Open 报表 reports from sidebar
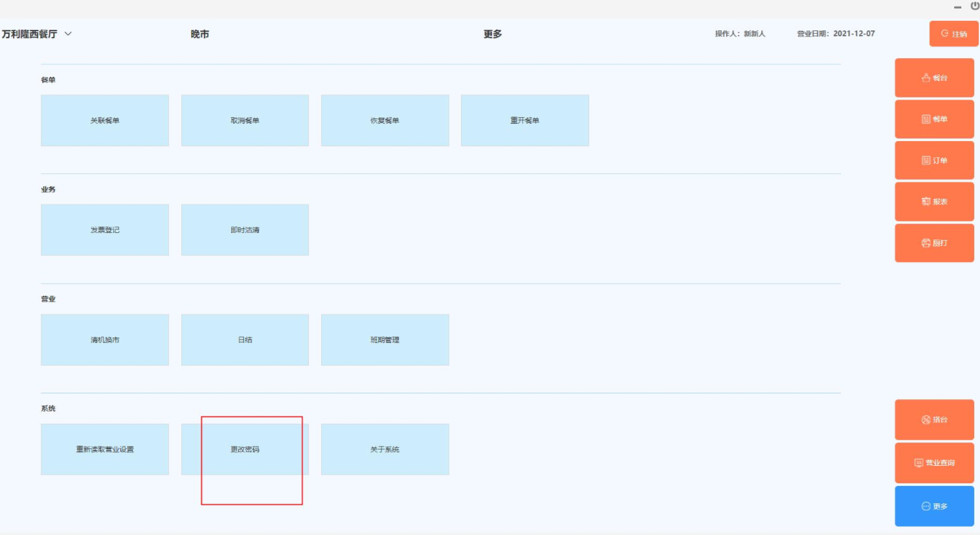This screenshot has height=535, width=980. tap(934, 202)
